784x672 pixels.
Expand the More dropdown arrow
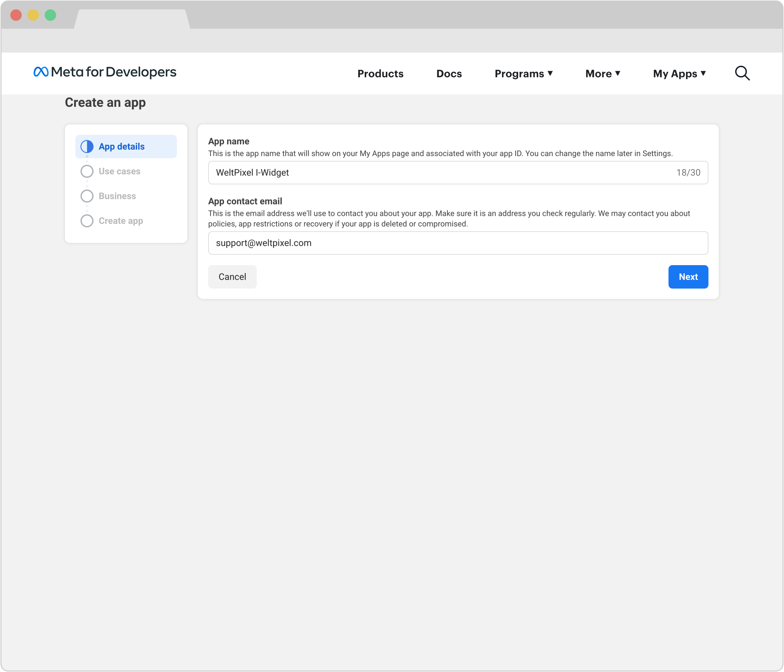click(617, 73)
